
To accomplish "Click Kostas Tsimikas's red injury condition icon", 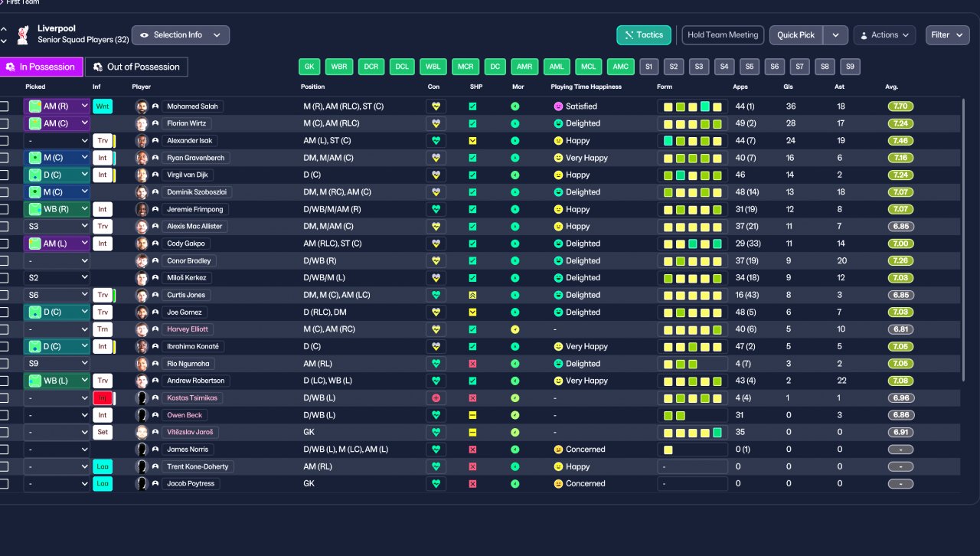I will tap(436, 398).
